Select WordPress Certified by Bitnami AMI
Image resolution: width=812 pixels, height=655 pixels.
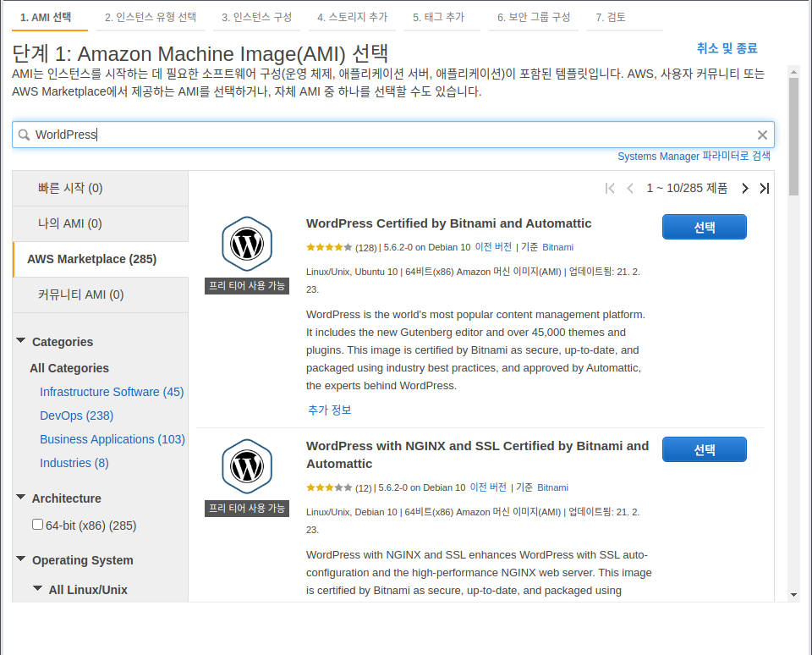[705, 227]
